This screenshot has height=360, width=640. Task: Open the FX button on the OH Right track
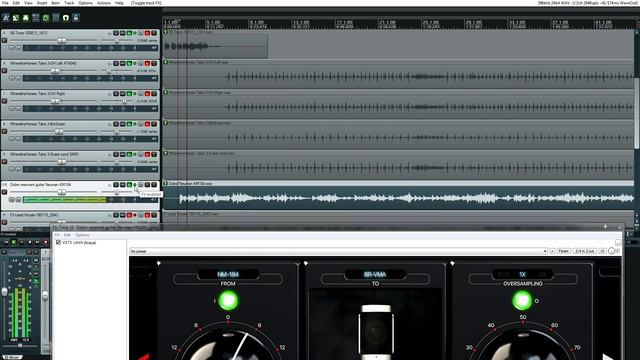pos(129,94)
